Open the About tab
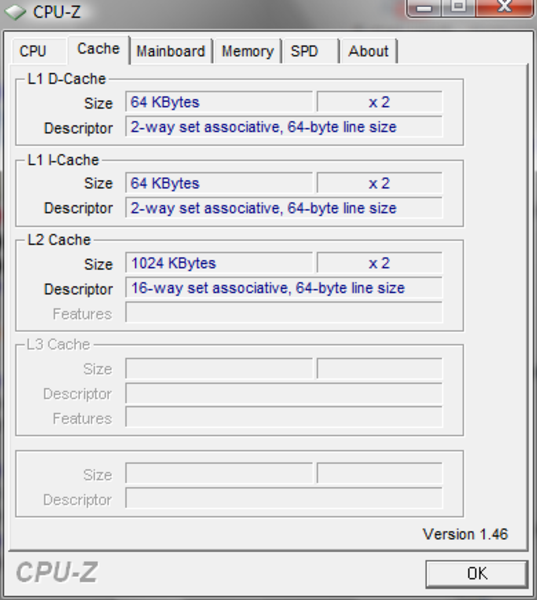Screen dimensions: 537x600 [369, 51]
